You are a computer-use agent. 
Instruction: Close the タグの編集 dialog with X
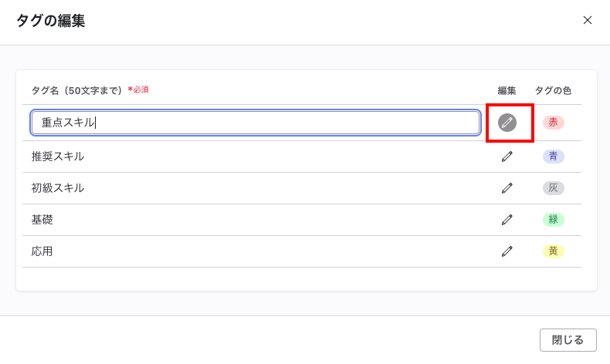pyautogui.click(x=588, y=21)
